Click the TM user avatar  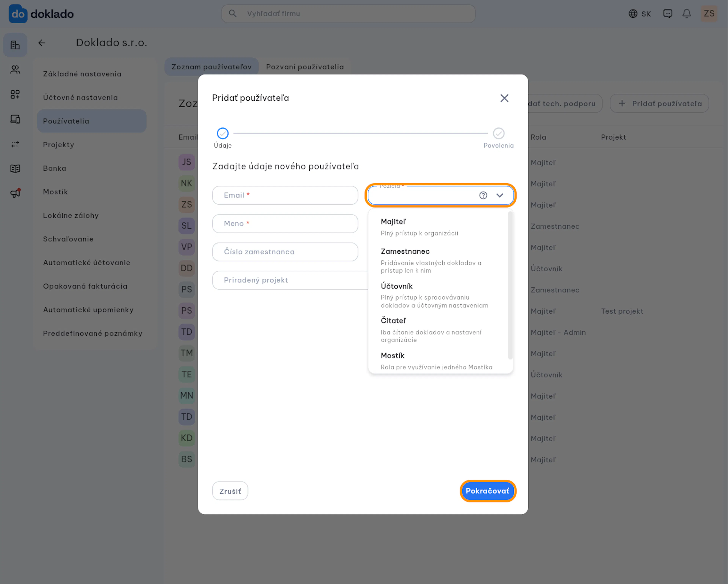pos(186,353)
